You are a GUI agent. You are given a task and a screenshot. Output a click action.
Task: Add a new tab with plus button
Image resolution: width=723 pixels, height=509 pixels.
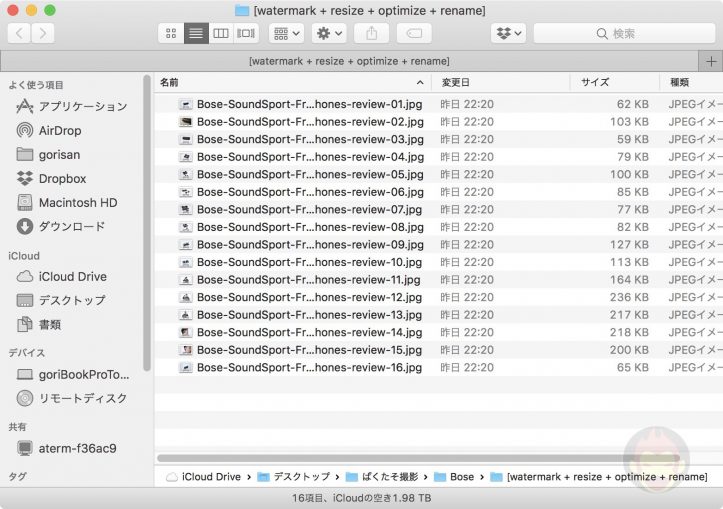(x=711, y=61)
